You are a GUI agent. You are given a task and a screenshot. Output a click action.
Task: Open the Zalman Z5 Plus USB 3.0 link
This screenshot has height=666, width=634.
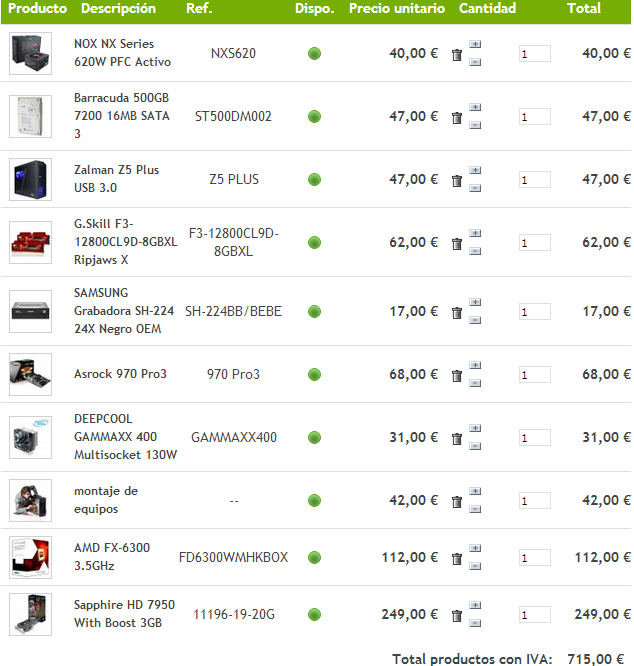tap(116, 179)
